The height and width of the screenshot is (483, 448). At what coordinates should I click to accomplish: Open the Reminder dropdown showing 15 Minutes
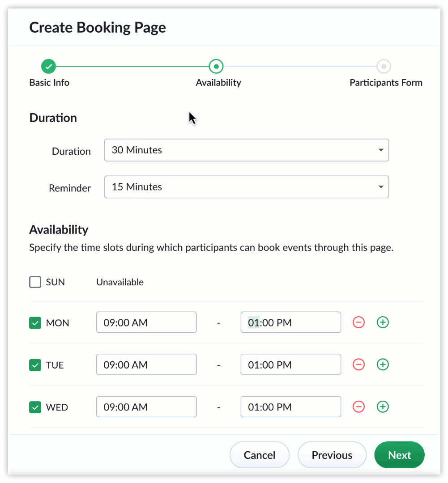(246, 187)
